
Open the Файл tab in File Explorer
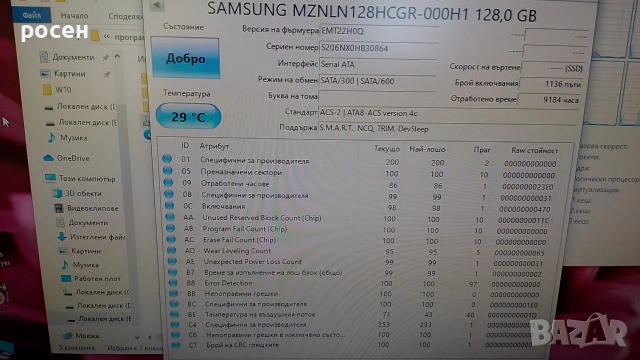pos(31,15)
